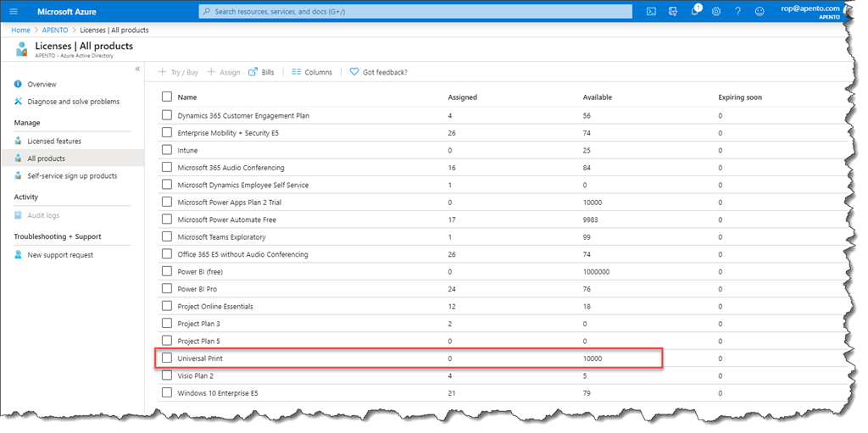Click the Got feedback heart icon

pos(354,72)
